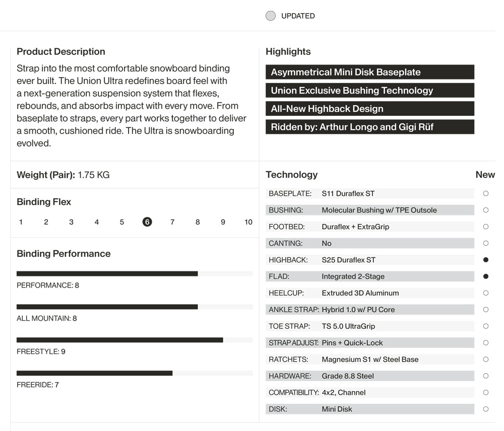The image size is (504, 431).
Task: Click the All Mountain rating bar
Action: 135,307
